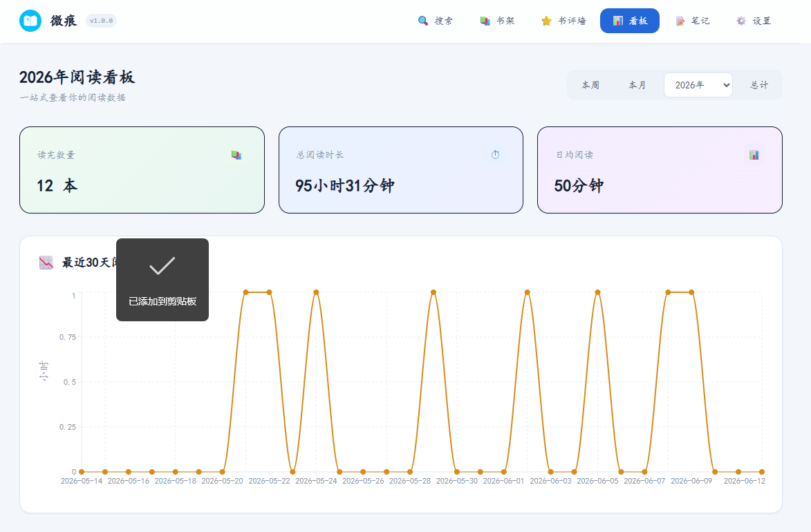Click the 总阅读时长 label
Image resolution: width=811 pixels, height=532 pixels.
point(319,155)
